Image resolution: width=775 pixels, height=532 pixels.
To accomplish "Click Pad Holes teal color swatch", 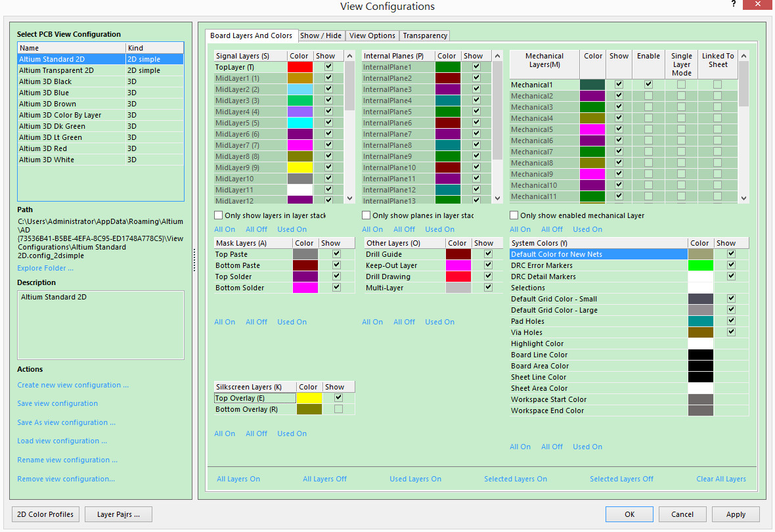I will pyautogui.click(x=700, y=321).
